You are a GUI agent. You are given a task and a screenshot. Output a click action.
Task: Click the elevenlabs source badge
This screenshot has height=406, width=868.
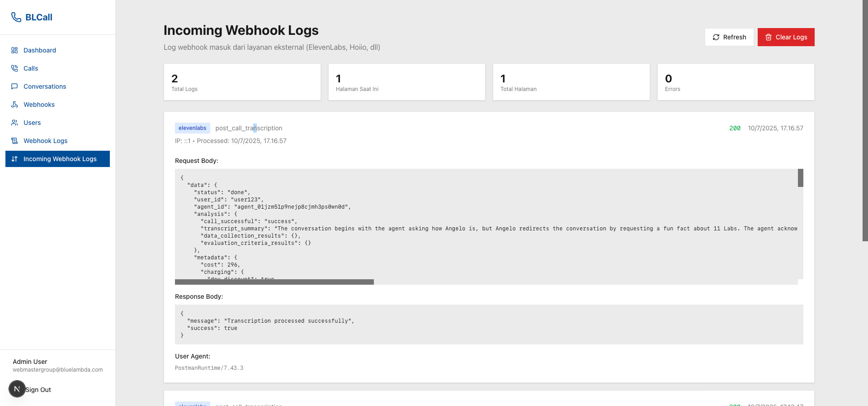[x=192, y=128]
